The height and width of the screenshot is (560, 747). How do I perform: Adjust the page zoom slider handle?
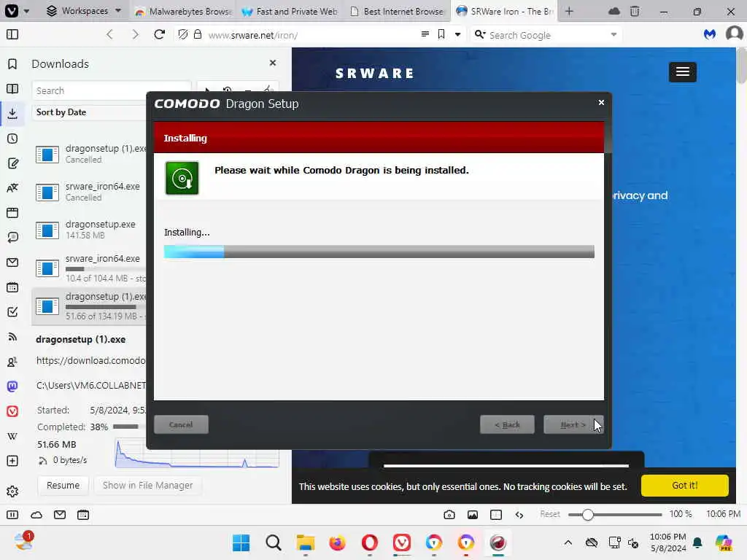pos(588,515)
